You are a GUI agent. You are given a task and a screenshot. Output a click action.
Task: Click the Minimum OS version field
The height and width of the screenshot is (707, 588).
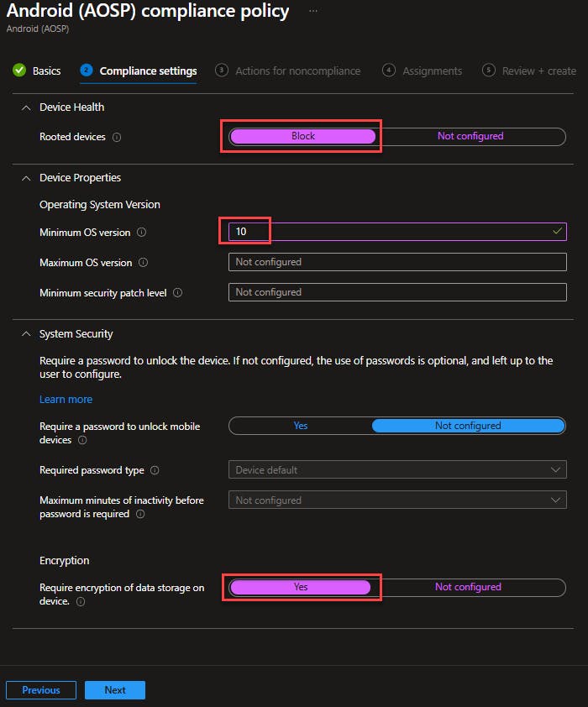(397, 232)
